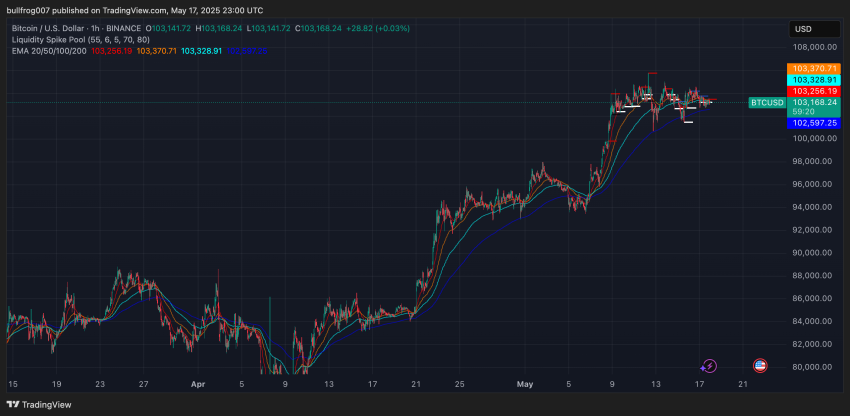
Task: Click the blue 102,597.25 price axis label
Action: [814, 122]
